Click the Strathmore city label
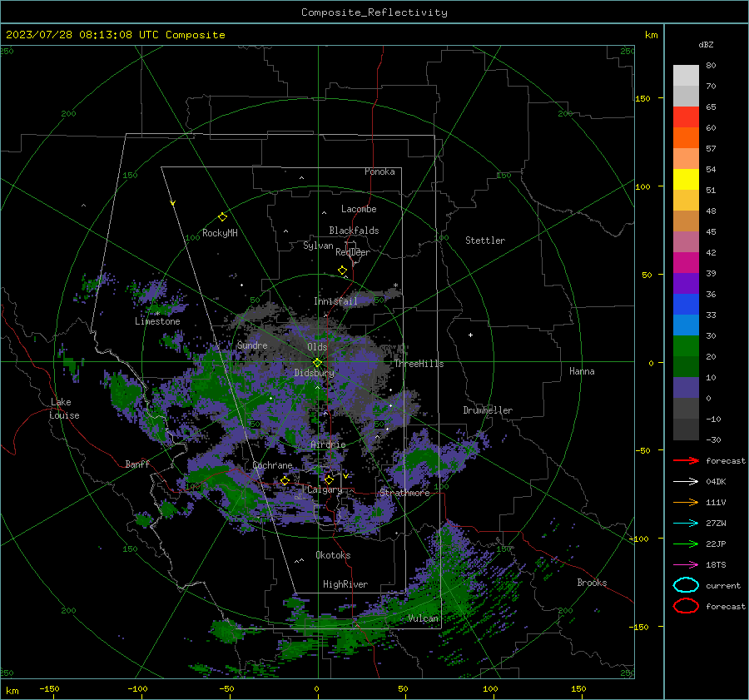The width and height of the screenshot is (749, 700). [404, 493]
